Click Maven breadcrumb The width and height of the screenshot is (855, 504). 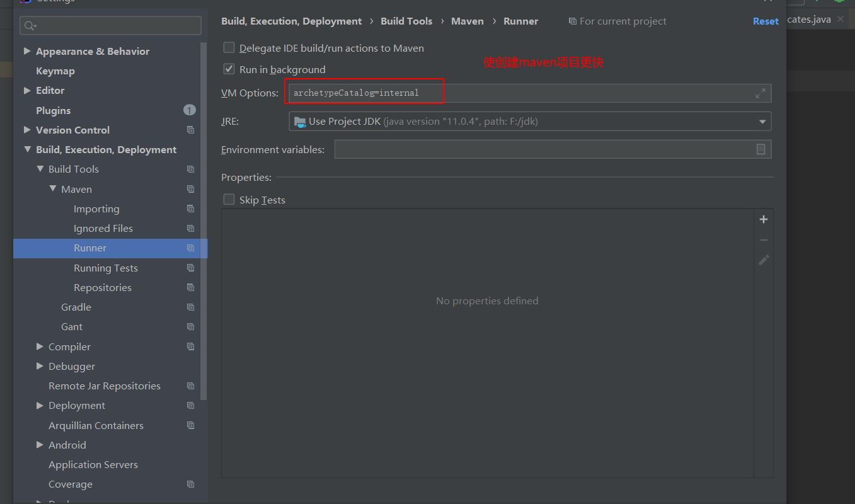[468, 21]
